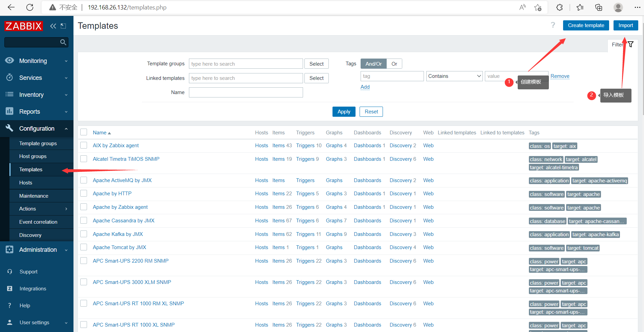Expand the Reports menu section
The width and height of the screenshot is (644, 332).
(37, 112)
